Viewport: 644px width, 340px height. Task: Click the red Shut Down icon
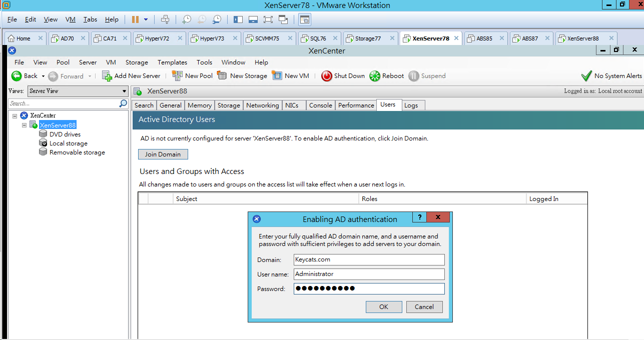[x=327, y=76]
